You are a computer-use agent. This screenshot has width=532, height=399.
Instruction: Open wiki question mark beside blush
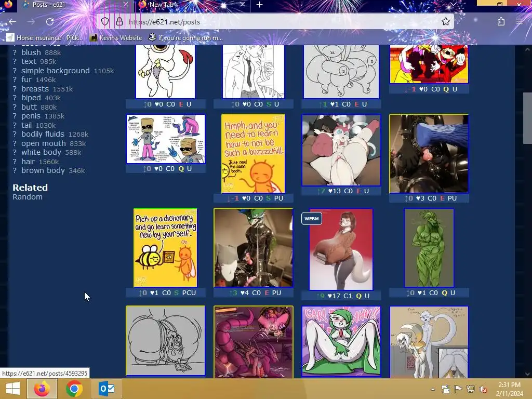[x=15, y=52]
